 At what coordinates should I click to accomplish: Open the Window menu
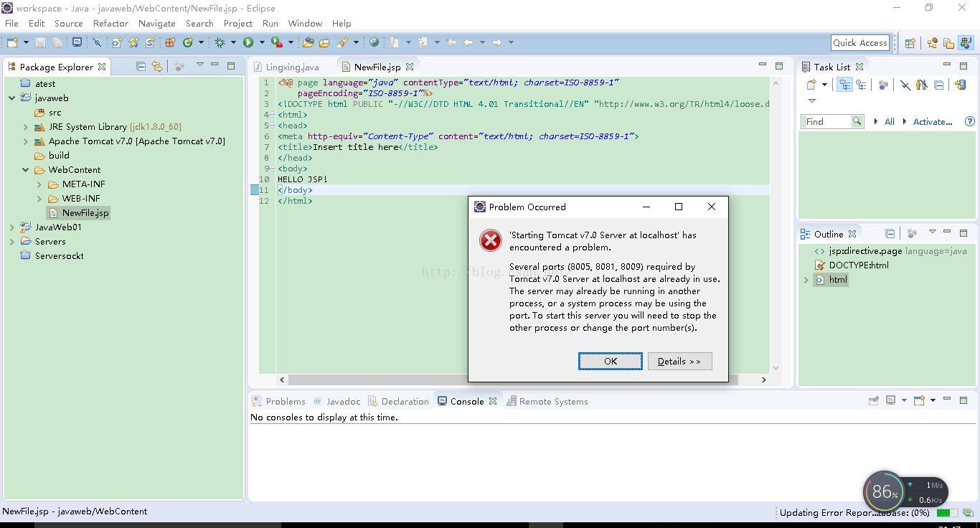(305, 23)
